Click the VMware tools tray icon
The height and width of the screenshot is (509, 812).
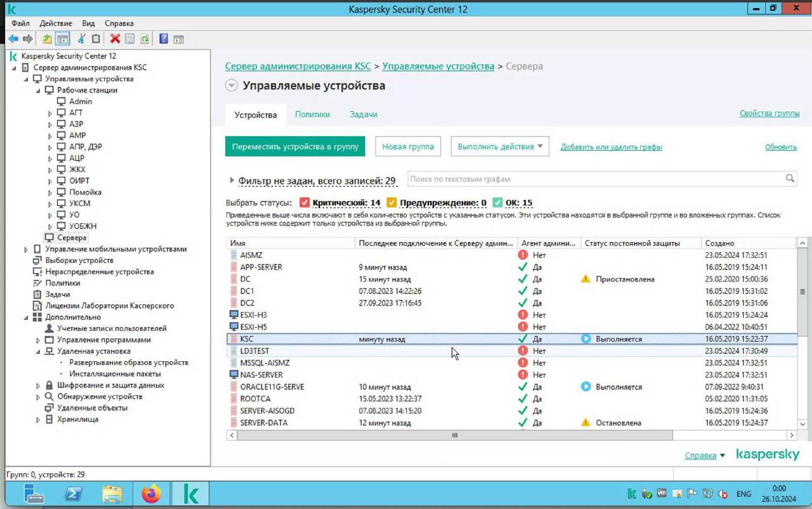(x=662, y=494)
